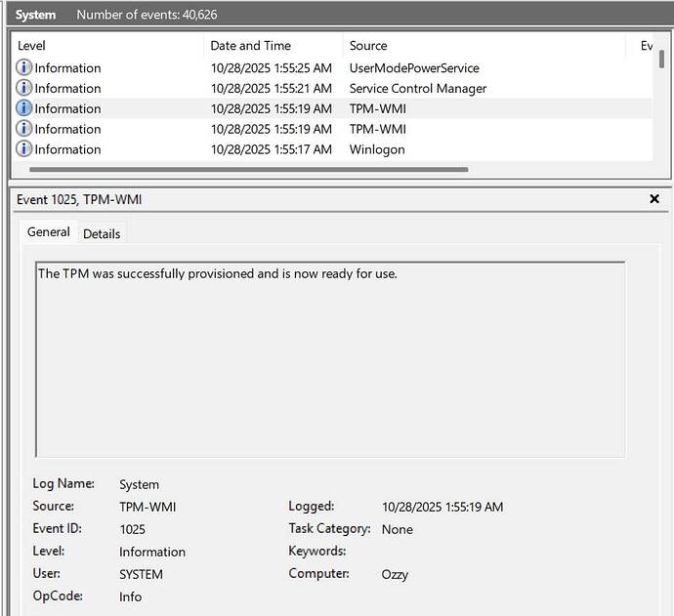This screenshot has width=674, height=616.
Task: Click the Computer name Ozzy
Action: pos(395,574)
